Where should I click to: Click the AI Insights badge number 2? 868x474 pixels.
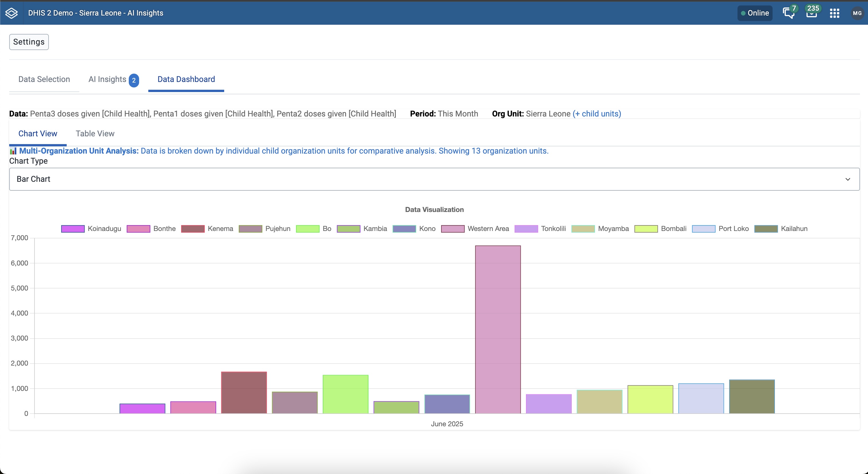click(134, 80)
